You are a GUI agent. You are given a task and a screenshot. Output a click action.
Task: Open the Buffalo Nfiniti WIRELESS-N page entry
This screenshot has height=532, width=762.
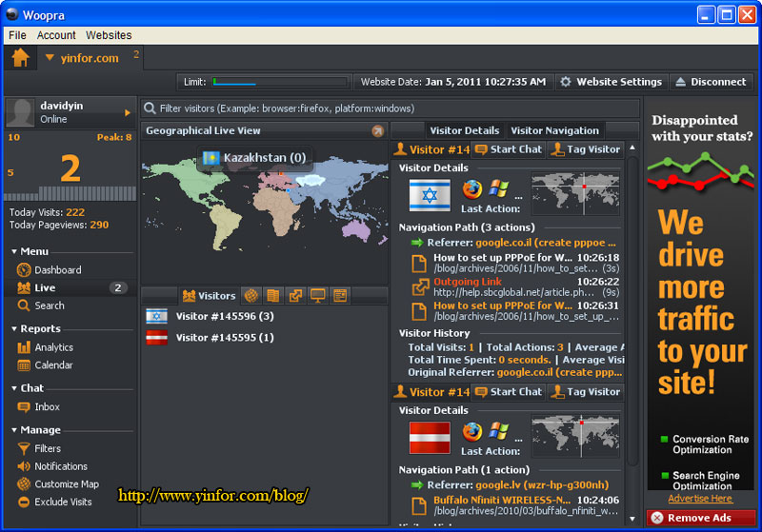(x=516, y=504)
